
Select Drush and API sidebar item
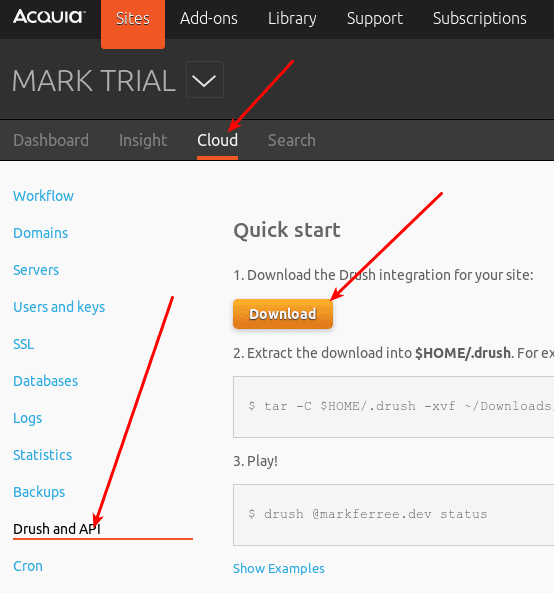(x=57, y=529)
